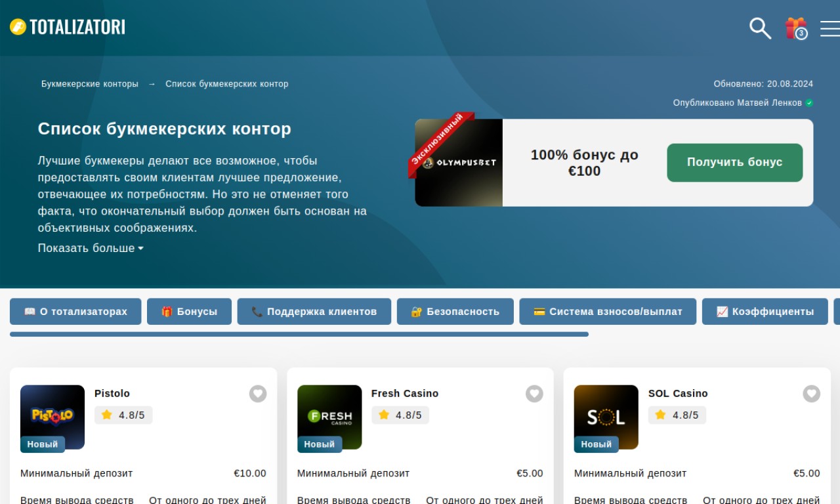
Task: Select the Бонусы tab
Action: pos(189,312)
